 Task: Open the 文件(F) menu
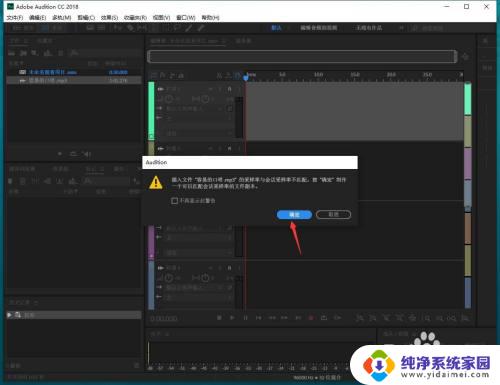point(15,17)
